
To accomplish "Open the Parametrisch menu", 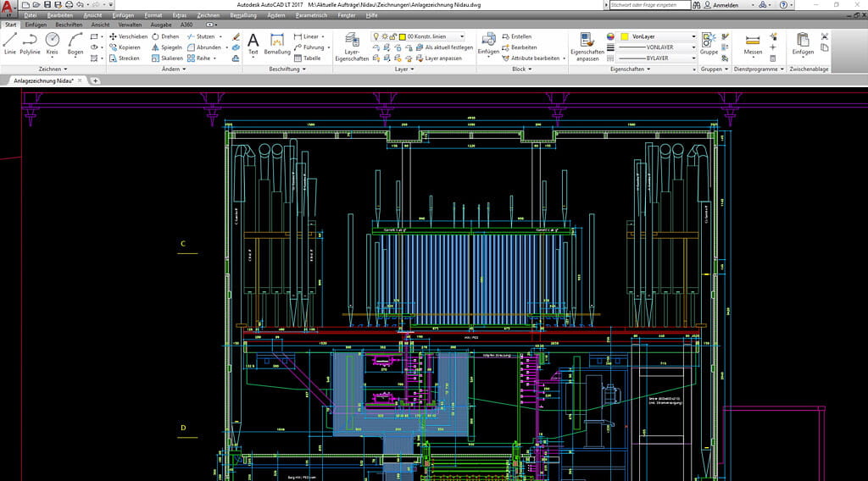I will [312, 15].
